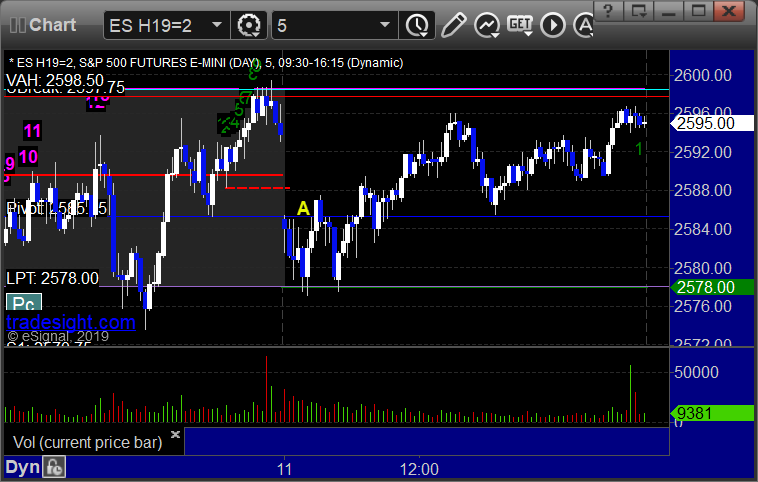This screenshot has width=758, height=482.
Task: Click the 2580.00 price axis label
Action: click(x=702, y=268)
